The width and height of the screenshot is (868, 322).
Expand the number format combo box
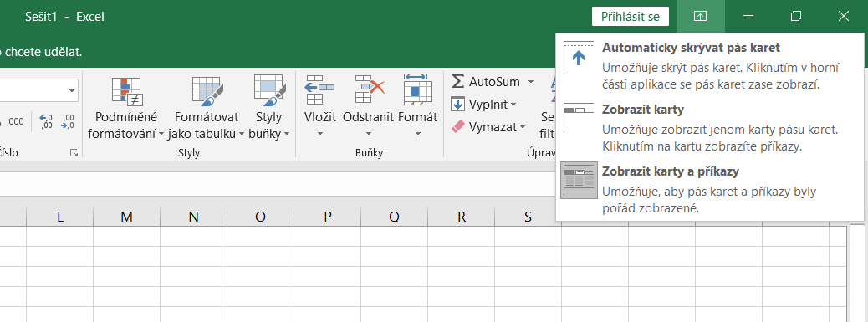click(72, 90)
